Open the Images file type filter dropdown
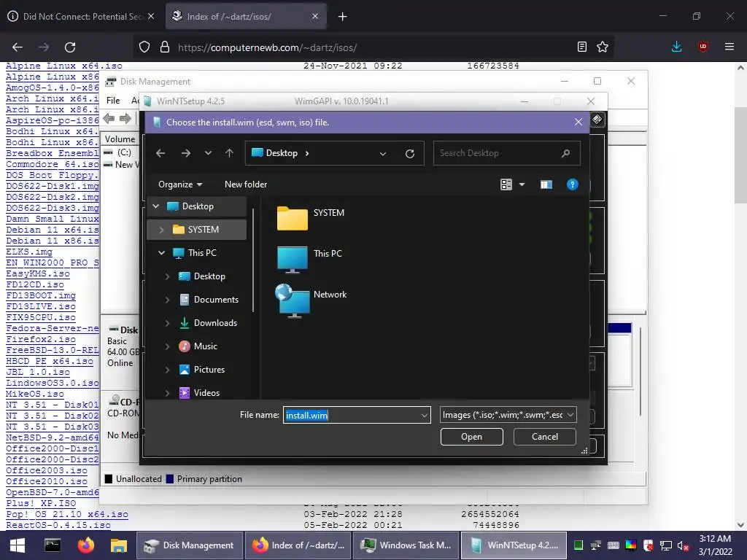747x560 pixels. click(508, 415)
